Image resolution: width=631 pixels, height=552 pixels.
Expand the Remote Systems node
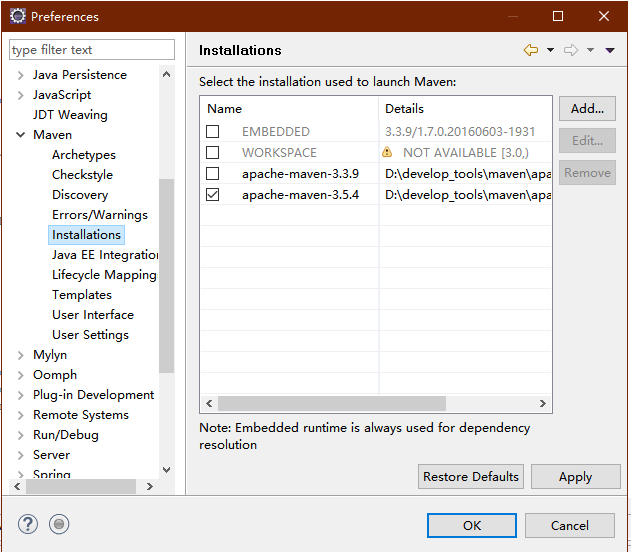[21, 415]
